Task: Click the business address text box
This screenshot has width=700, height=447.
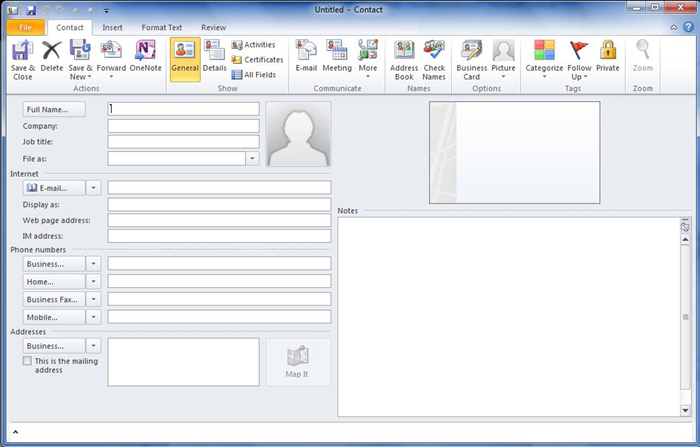Action: click(183, 362)
